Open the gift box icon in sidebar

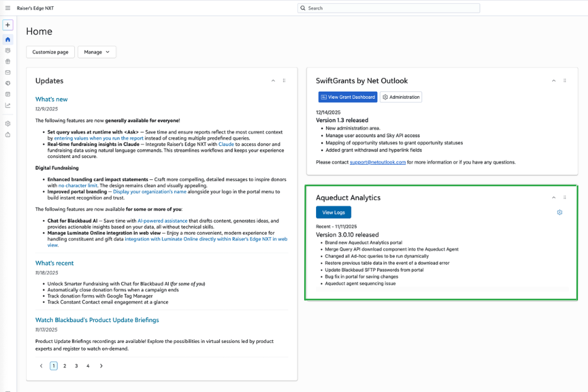pos(8,62)
